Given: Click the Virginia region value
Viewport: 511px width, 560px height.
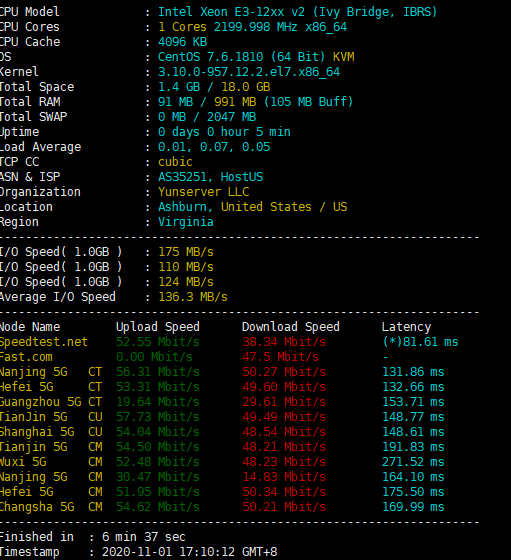Looking at the screenshot, I should (186, 222).
